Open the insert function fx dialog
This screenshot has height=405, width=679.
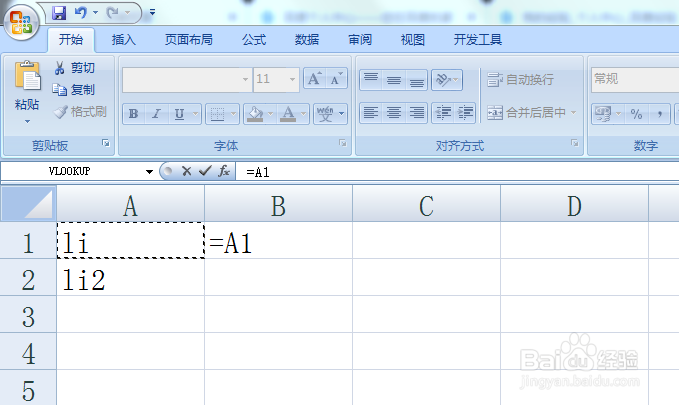coord(224,172)
